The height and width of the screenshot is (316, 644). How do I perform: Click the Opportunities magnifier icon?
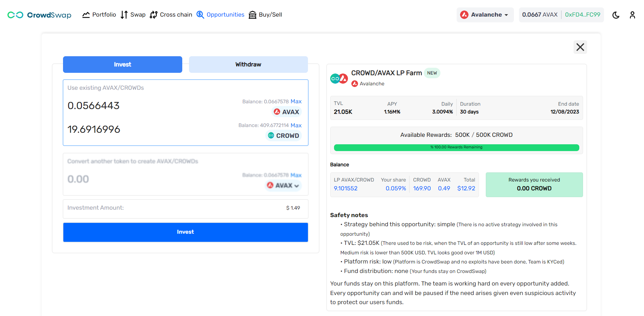pos(200,15)
